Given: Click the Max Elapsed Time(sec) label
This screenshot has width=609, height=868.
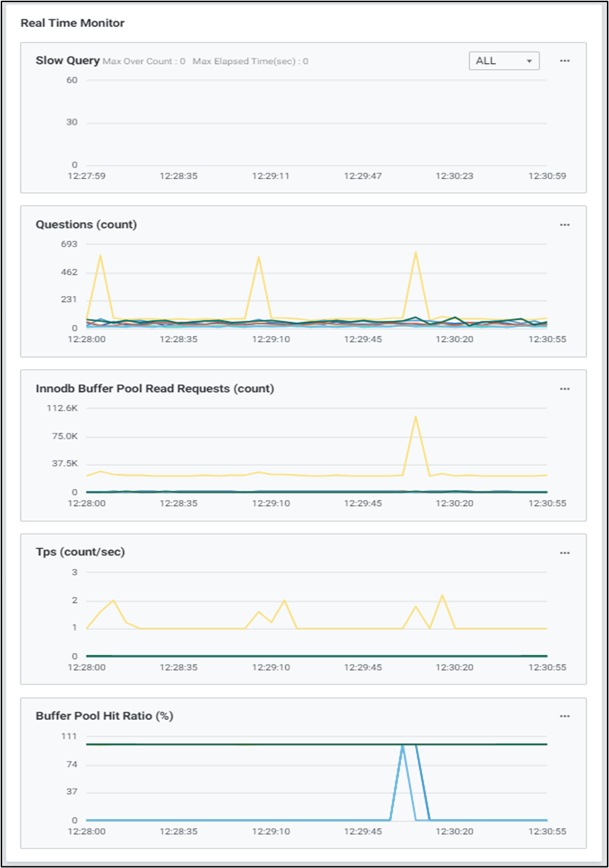Looking at the screenshot, I should pos(250,62).
